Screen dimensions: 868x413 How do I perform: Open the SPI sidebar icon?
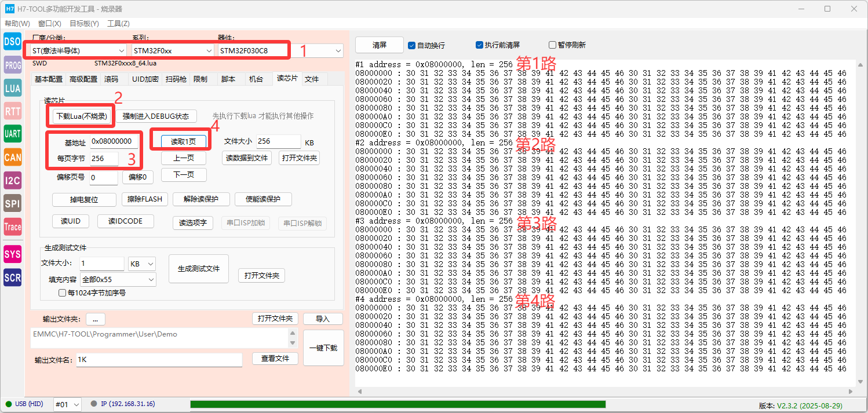12,204
